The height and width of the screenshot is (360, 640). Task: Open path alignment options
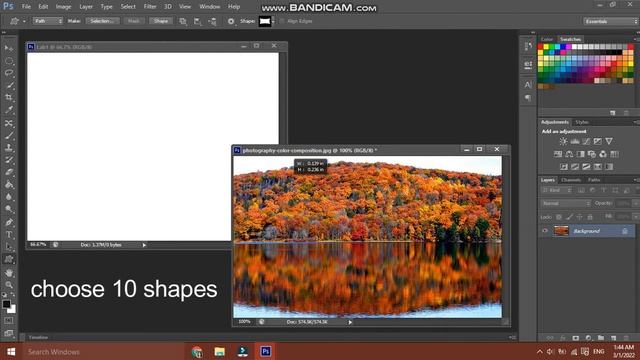198,21
